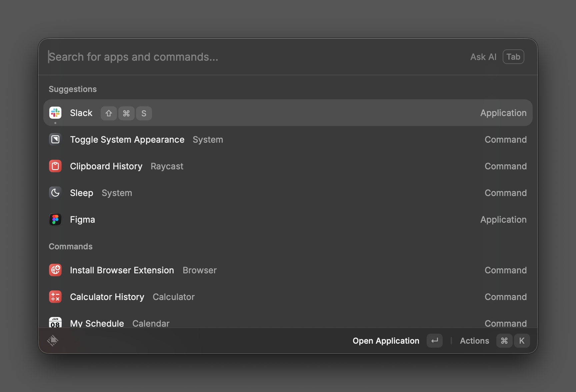Click the 'Application' label on Figma row
The height and width of the screenshot is (392, 576).
(x=503, y=220)
